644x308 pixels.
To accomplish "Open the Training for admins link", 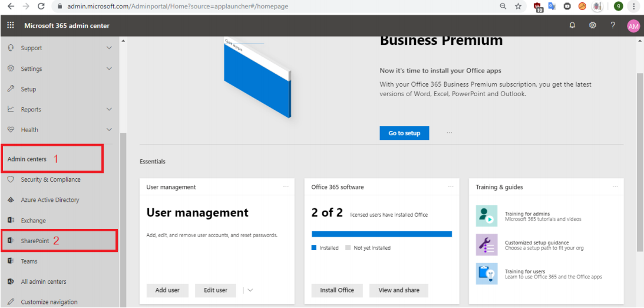I will 527,214.
